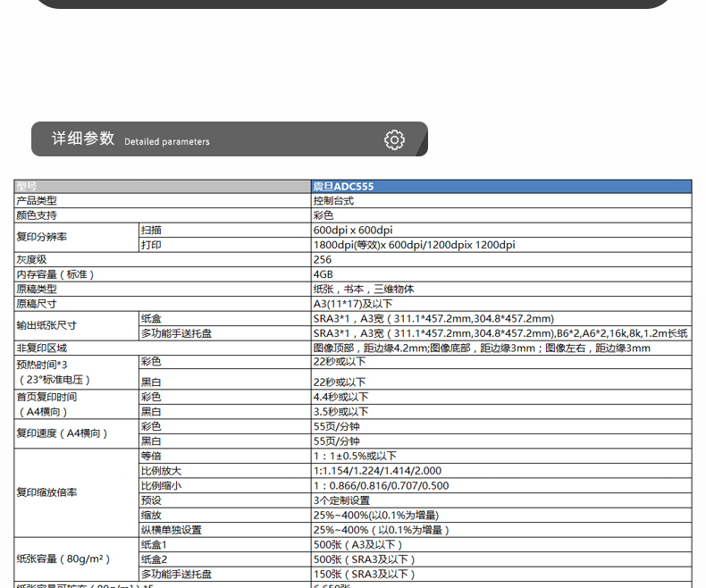Click the 详细参数 heading text
The height and width of the screenshot is (588, 706).
click(83, 139)
